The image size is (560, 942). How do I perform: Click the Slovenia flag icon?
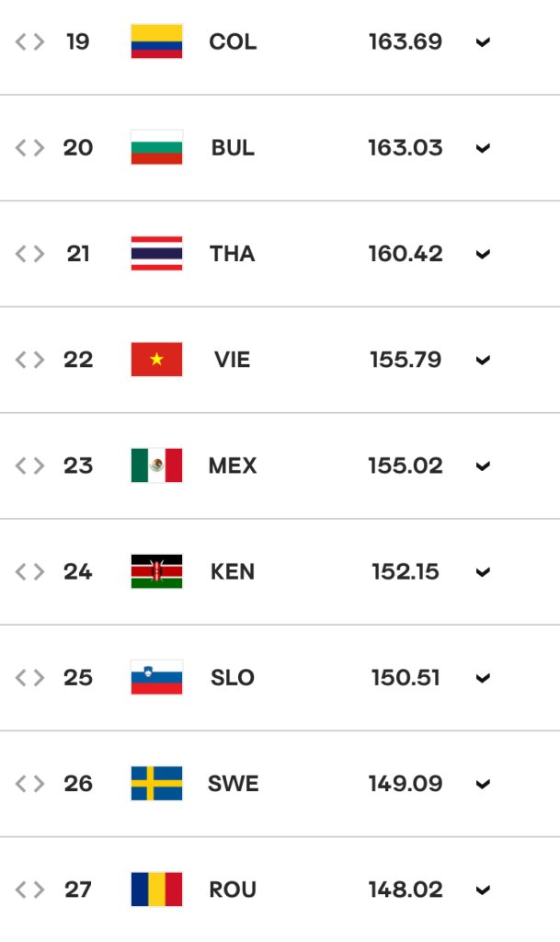tap(156, 678)
